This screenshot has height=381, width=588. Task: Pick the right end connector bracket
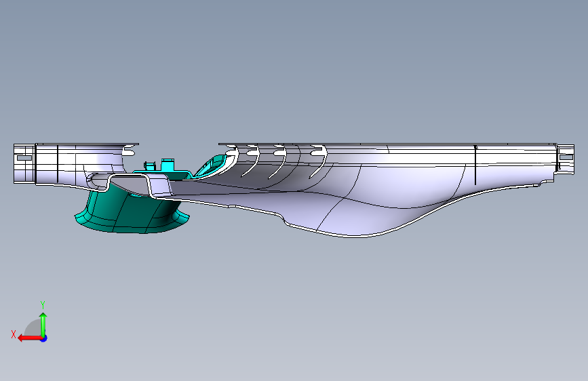click(x=565, y=158)
